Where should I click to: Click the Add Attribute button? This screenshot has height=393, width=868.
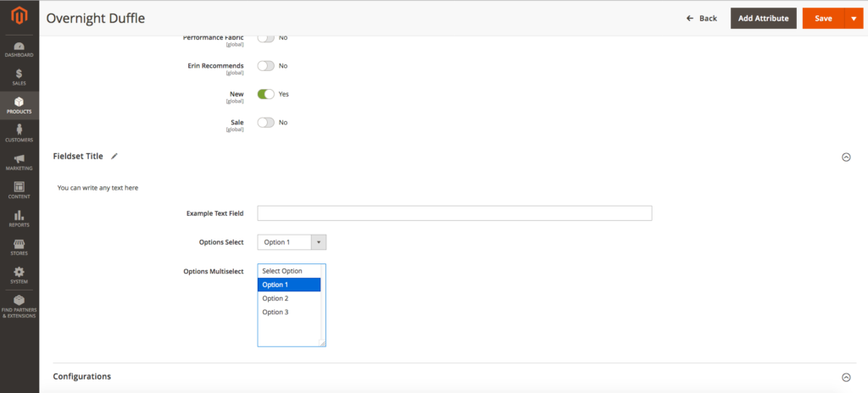(764, 19)
